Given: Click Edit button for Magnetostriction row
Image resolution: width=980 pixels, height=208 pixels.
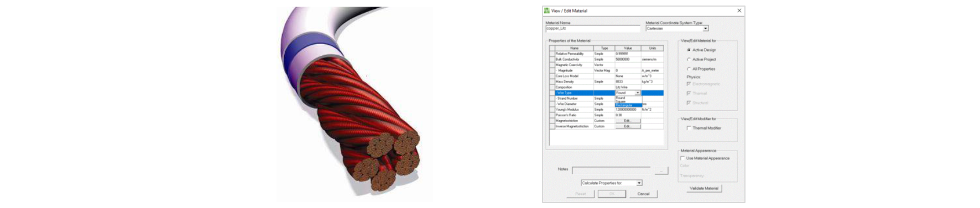Looking at the screenshot, I should coord(627,121).
